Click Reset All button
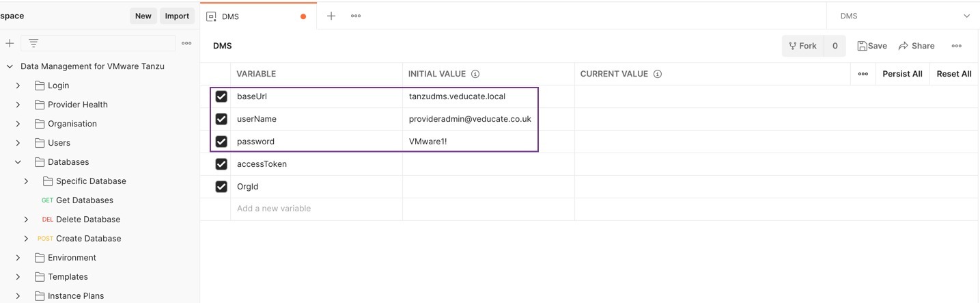This screenshot has height=303, width=980. tap(953, 74)
